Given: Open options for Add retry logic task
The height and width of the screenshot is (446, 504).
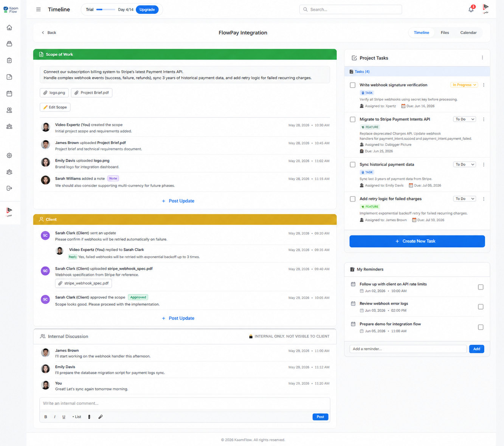Looking at the screenshot, I should (x=484, y=199).
